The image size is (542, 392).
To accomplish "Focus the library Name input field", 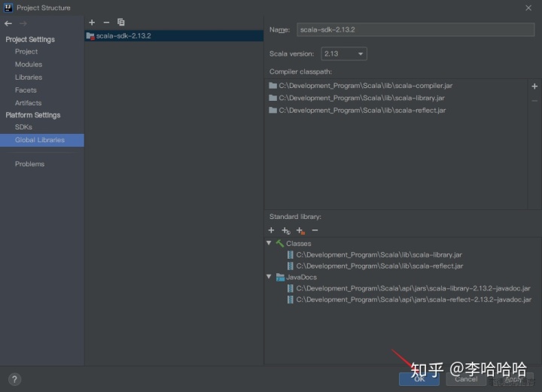I will 416,29.
